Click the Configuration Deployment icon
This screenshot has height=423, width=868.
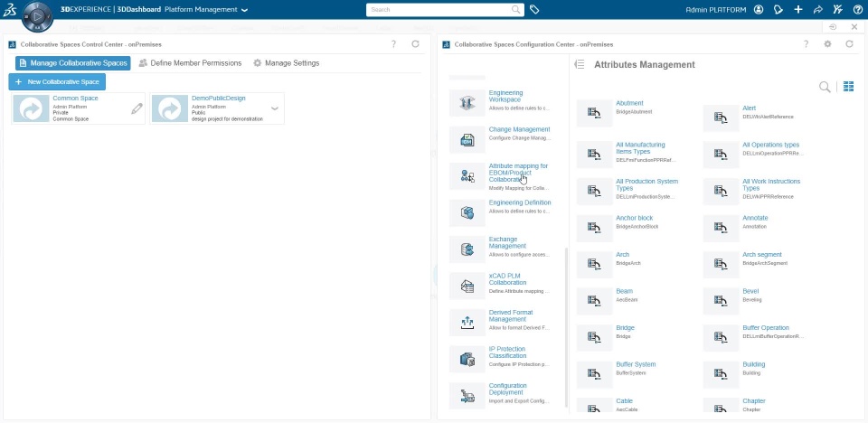467,395
